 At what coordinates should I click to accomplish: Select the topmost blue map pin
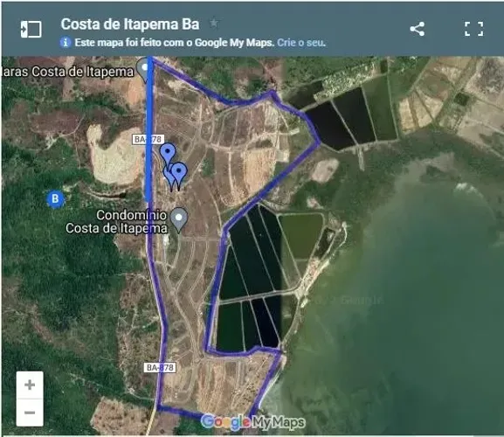pyautogui.click(x=168, y=153)
